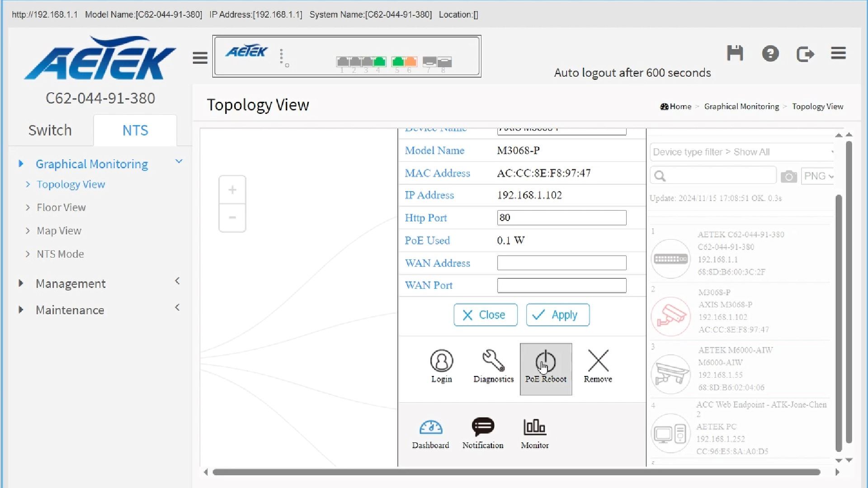The height and width of the screenshot is (488, 868).
Task: Click Floor View menu item
Action: pyautogui.click(x=62, y=207)
